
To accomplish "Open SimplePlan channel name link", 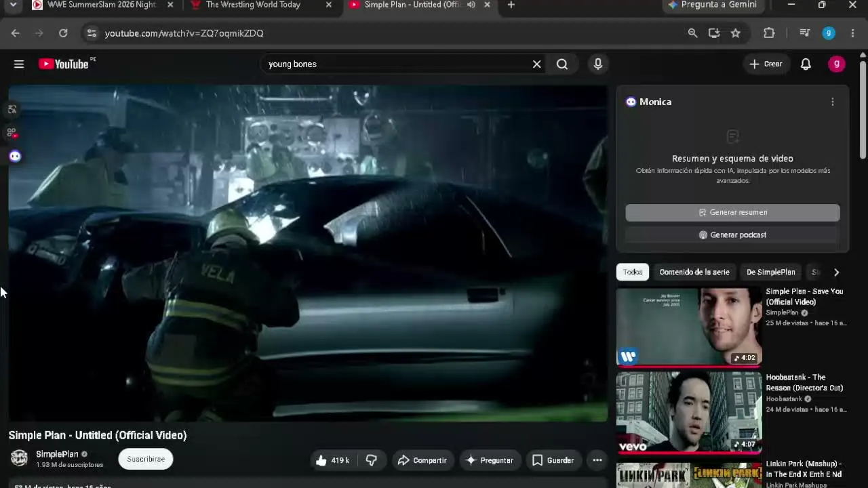I will point(57,454).
